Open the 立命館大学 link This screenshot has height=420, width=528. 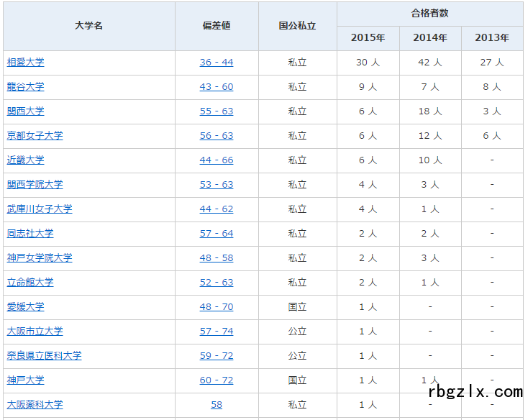(30, 283)
